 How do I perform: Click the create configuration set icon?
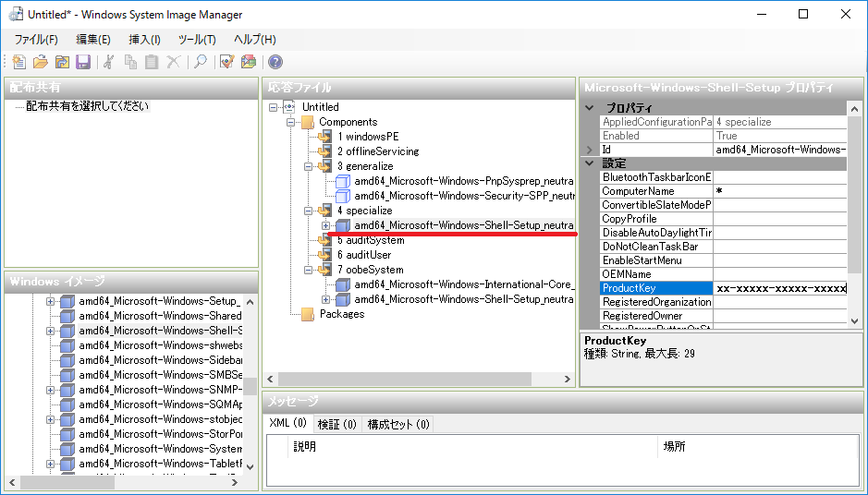coord(249,62)
